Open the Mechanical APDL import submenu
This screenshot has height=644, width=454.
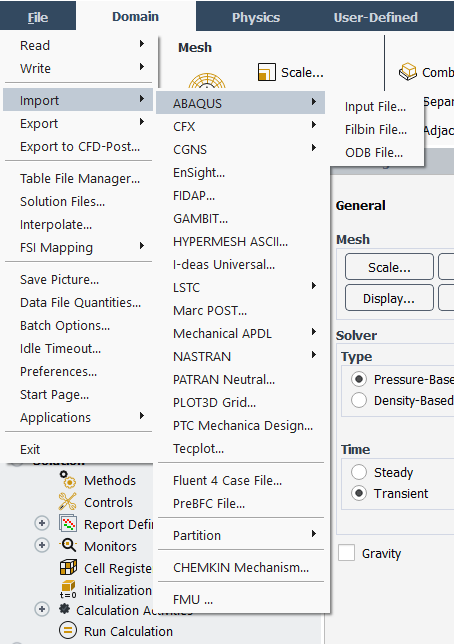[241, 334]
